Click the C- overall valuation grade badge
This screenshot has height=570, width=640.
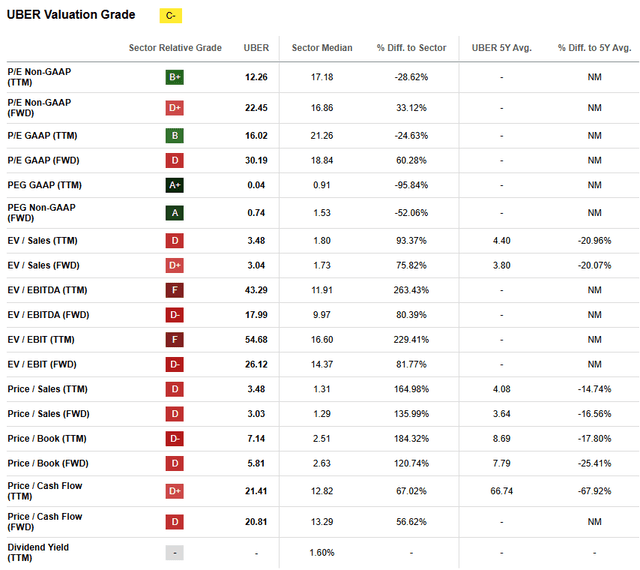pyautogui.click(x=171, y=16)
